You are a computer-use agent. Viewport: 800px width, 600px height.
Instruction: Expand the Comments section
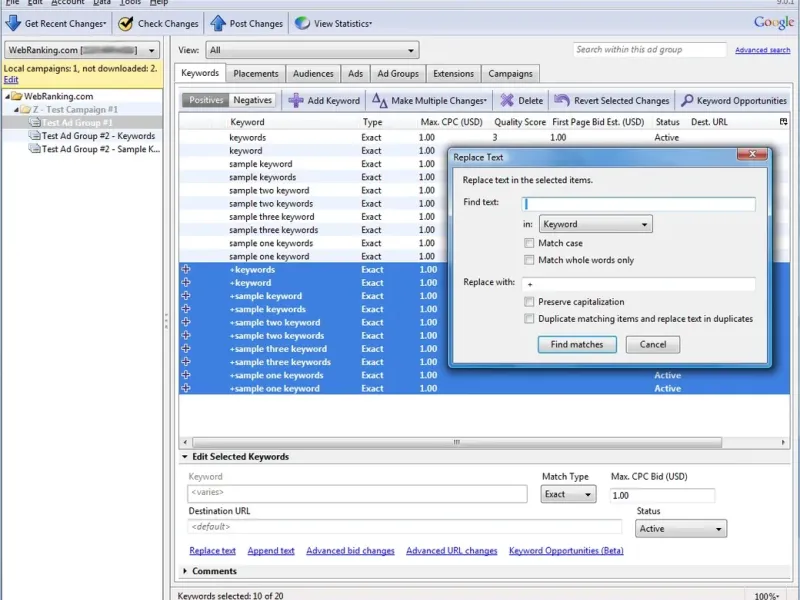click(x=186, y=571)
